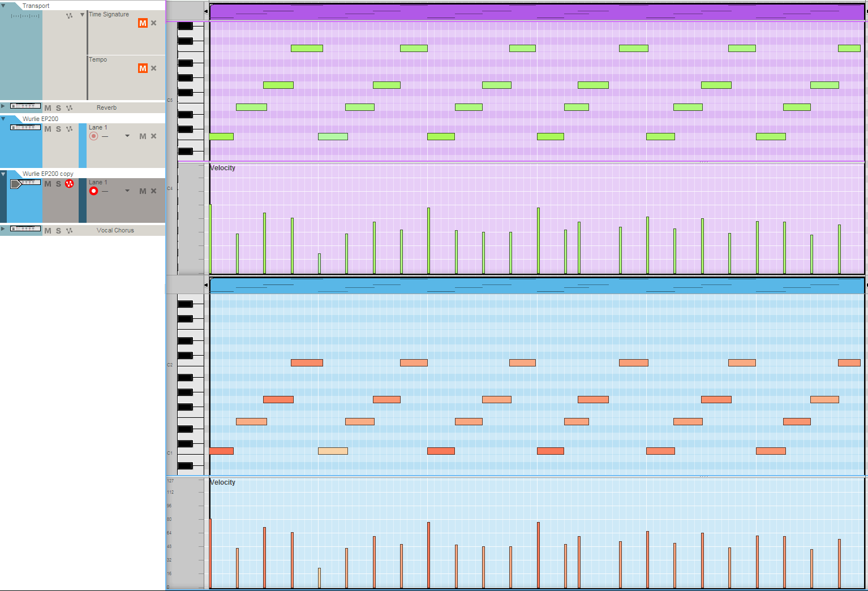This screenshot has height=591, width=868.
Task: Solo the Wurlie EP200 track
Action: [x=58, y=129]
